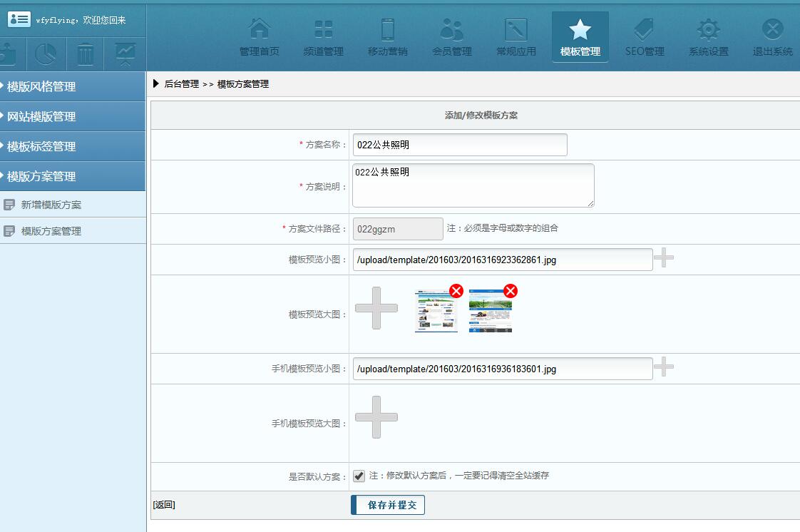The width and height of the screenshot is (800, 532).
Task: Select 模版方案管理 submenu item
Action: pos(51,231)
